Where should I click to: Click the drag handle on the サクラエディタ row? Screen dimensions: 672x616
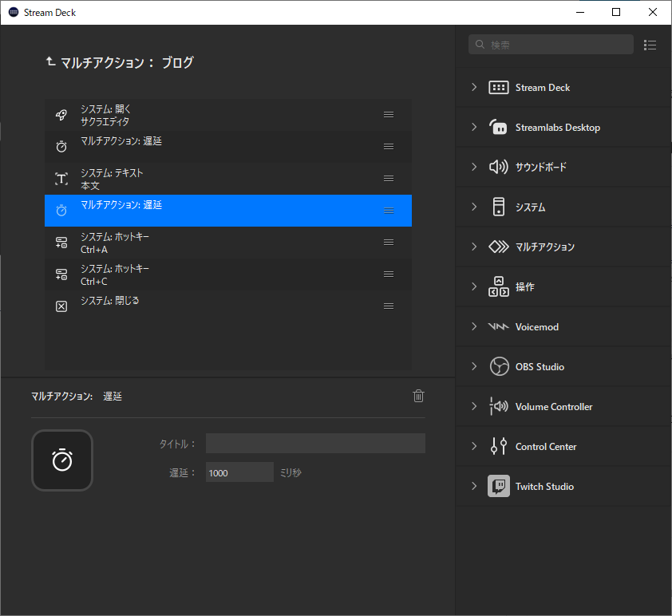pos(389,114)
